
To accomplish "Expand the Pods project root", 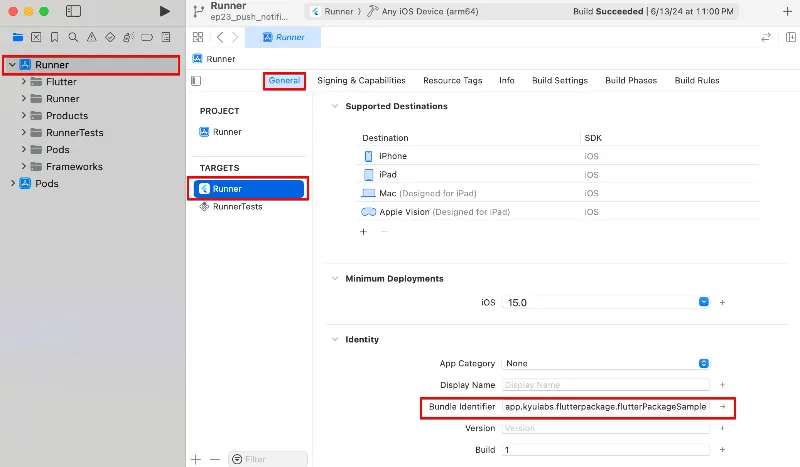I will coord(13,183).
